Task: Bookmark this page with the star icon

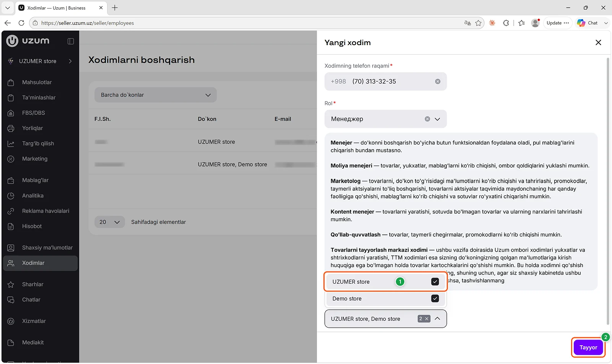Action: pos(478,23)
